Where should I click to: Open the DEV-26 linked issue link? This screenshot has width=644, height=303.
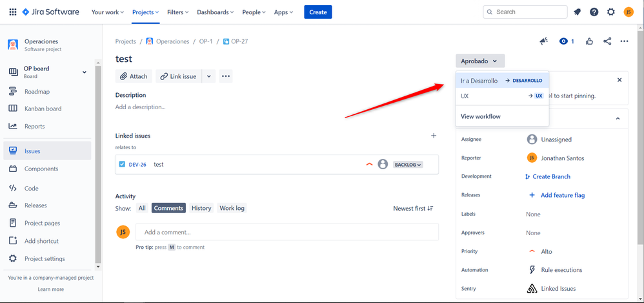pyautogui.click(x=137, y=165)
